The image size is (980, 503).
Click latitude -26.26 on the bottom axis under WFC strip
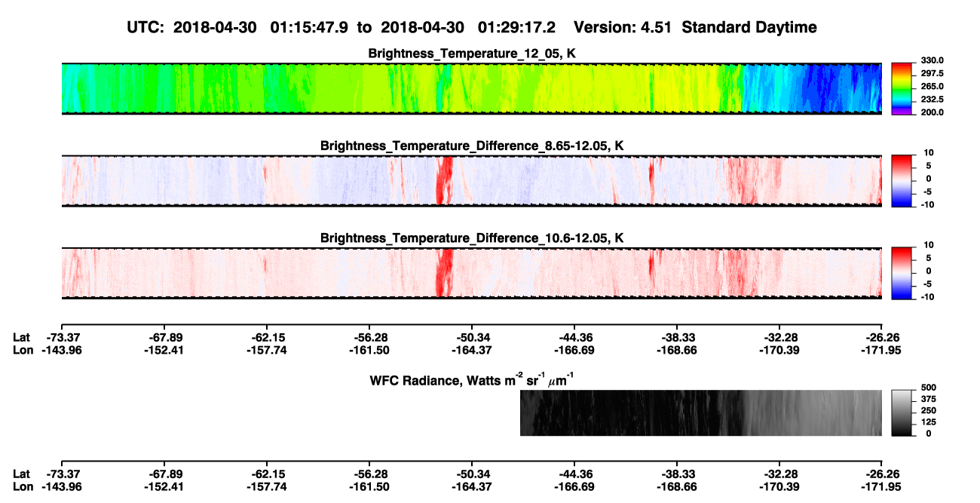pyautogui.click(x=882, y=474)
